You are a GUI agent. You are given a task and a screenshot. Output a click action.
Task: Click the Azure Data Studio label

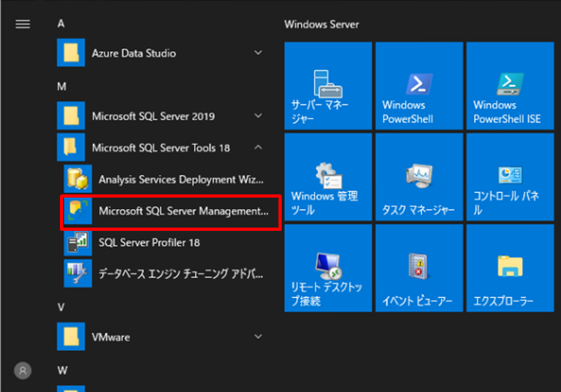[x=134, y=53]
